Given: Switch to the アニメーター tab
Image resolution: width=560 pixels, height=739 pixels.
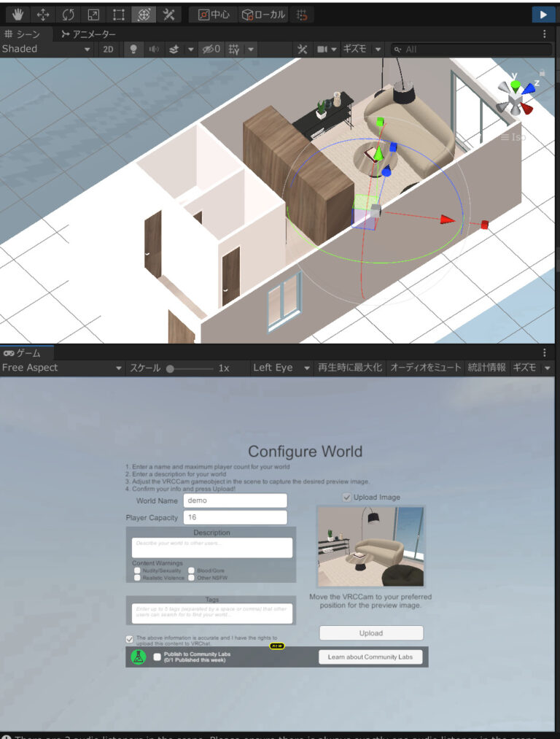Looking at the screenshot, I should (89, 34).
